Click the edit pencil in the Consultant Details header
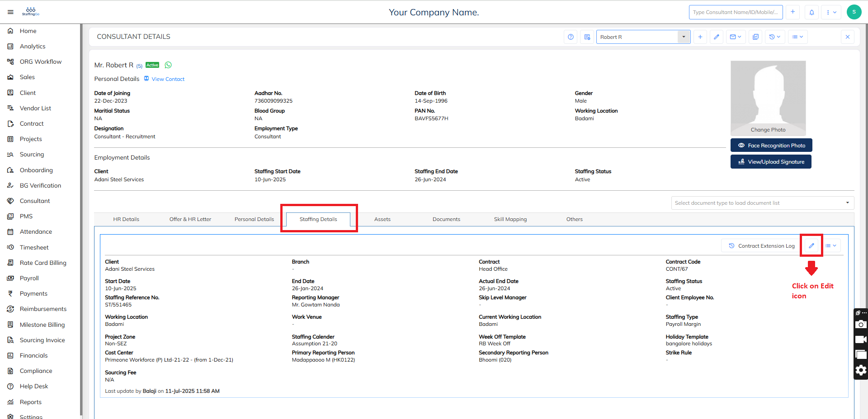The image size is (868, 419). 717,37
